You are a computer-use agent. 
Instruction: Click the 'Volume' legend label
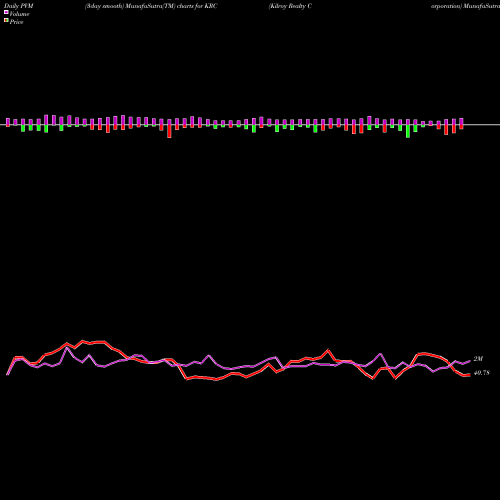click(x=19, y=14)
